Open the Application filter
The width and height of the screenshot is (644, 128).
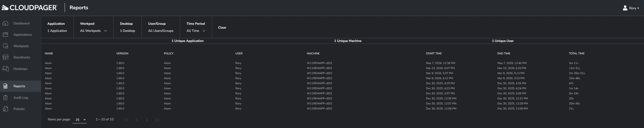pos(57,27)
